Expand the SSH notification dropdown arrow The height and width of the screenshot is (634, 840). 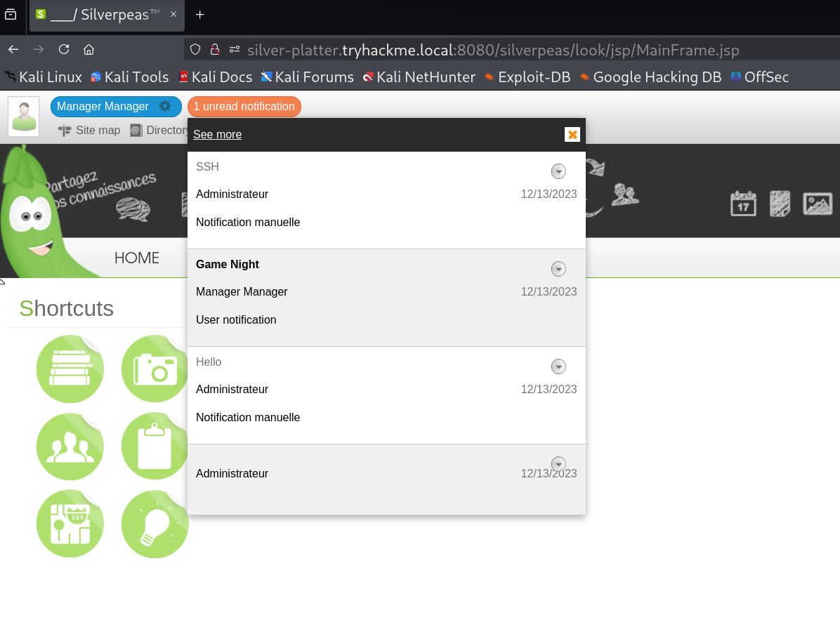click(x=558, y=171)
